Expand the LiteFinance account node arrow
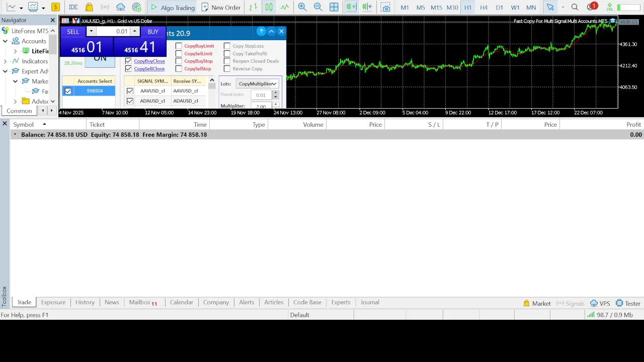The image size is (644, 362). [x=15, y=51]
